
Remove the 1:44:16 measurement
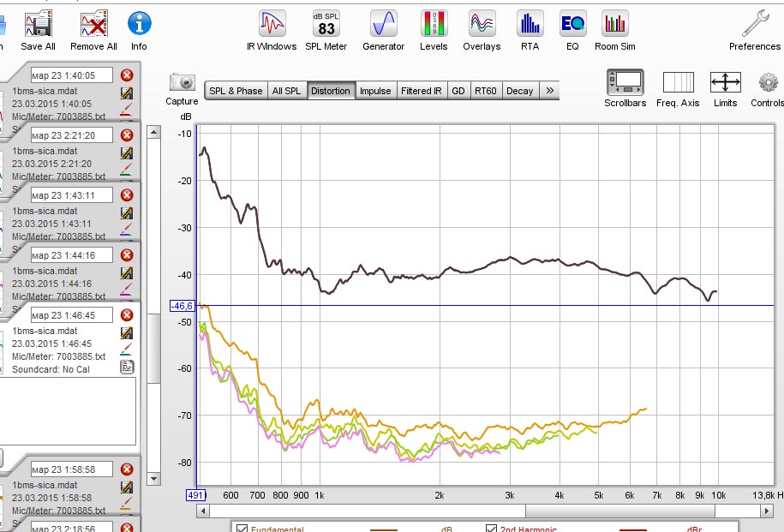127,255
